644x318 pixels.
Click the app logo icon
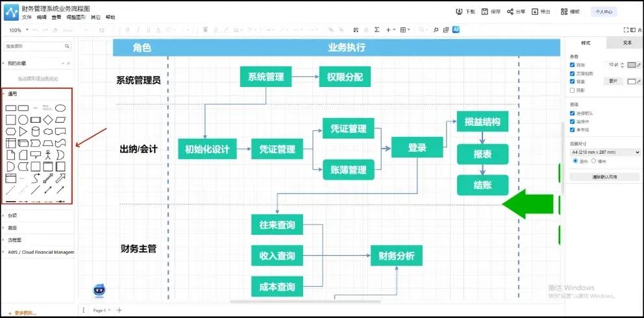[11, 13]
